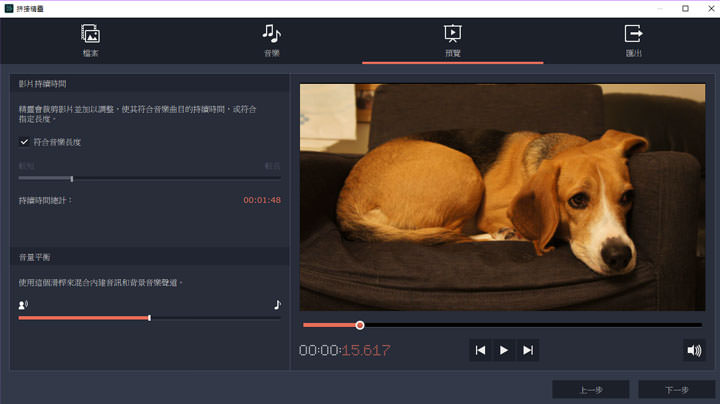This screenshot has height=404, width=720.
Task: Click the 上一步 (Previous step) button
Action: point(591,390)
